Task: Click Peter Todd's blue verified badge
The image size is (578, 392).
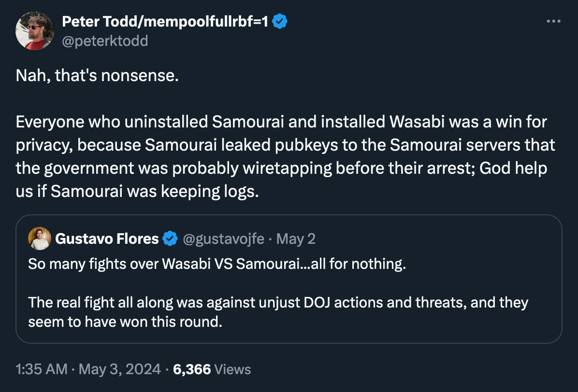Action: (280, 22)
